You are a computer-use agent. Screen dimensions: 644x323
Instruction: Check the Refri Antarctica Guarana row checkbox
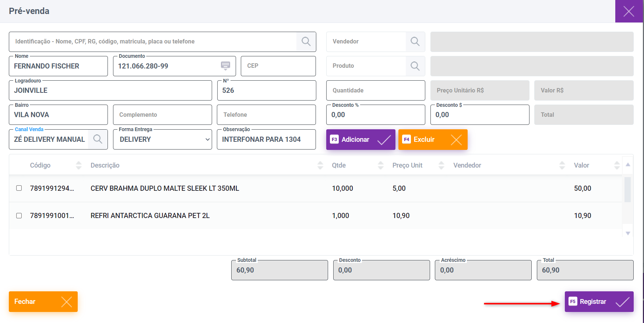[19, 215]
